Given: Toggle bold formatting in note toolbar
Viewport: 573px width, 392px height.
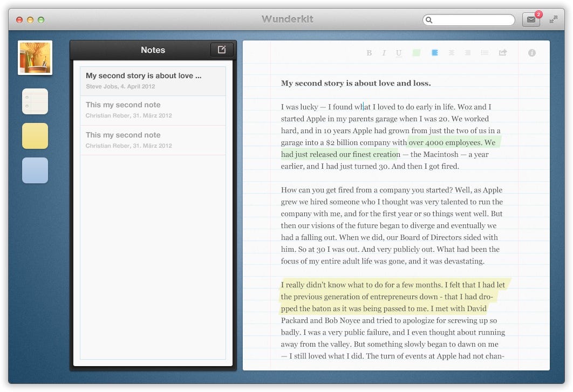Looking at the screenshot, I should coord(369,53).
